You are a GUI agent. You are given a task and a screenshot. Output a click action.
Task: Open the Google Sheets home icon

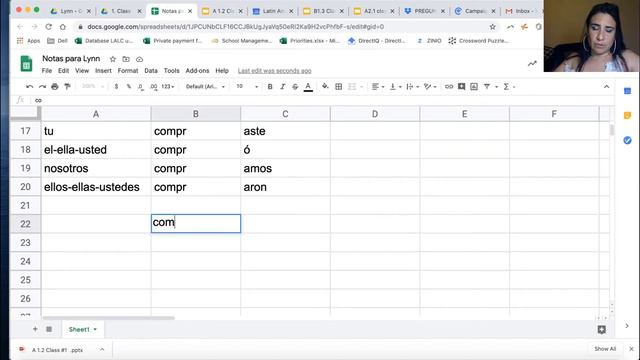coord(26,64)
